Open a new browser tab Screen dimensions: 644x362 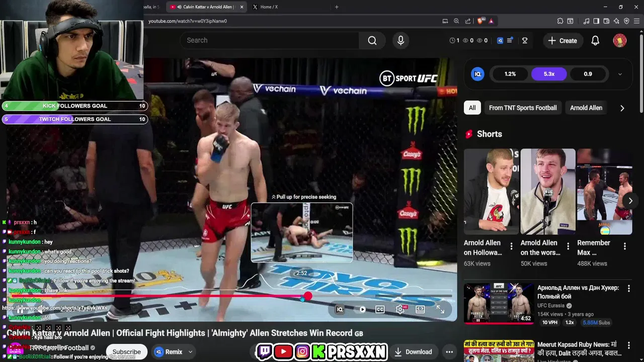click(337, 7)
